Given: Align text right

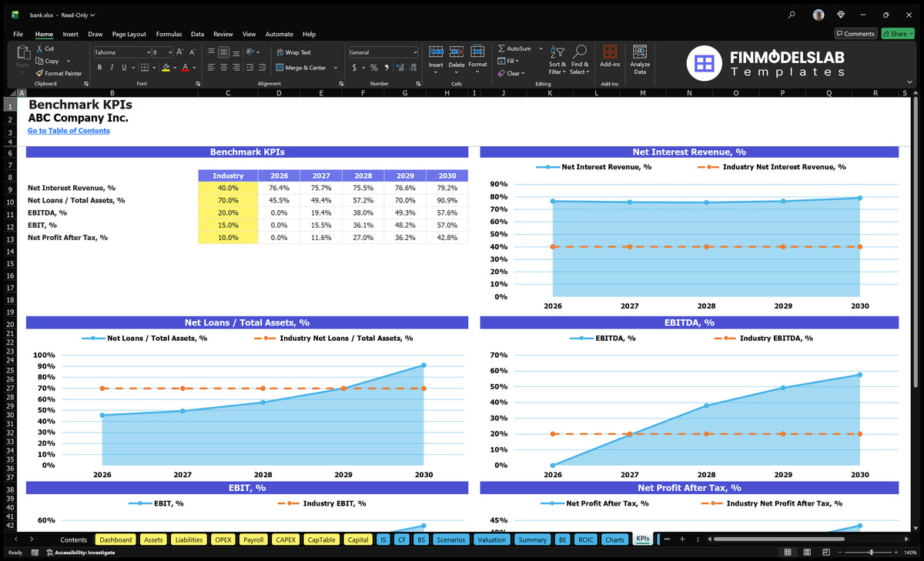Looking at the screenshot, I should coord(236,68).
